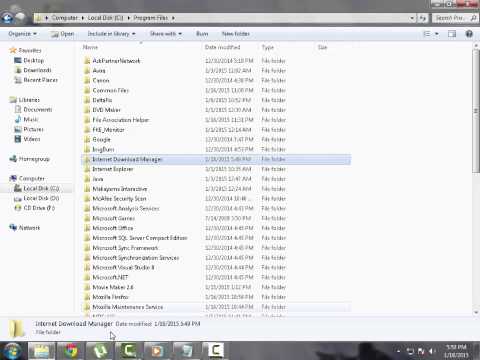Open Desktop in the navigation pane

click(x=33, y=60)
